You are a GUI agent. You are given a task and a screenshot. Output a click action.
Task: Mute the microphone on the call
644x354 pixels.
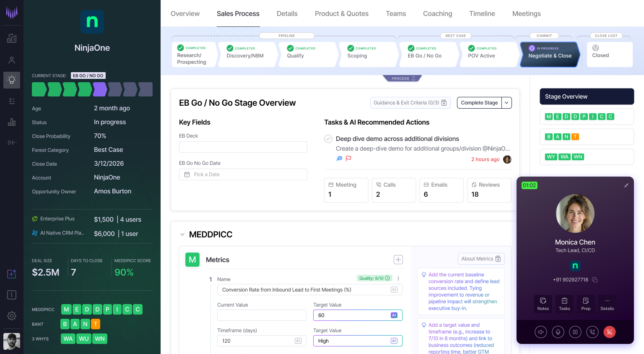(x=558, y=332)
